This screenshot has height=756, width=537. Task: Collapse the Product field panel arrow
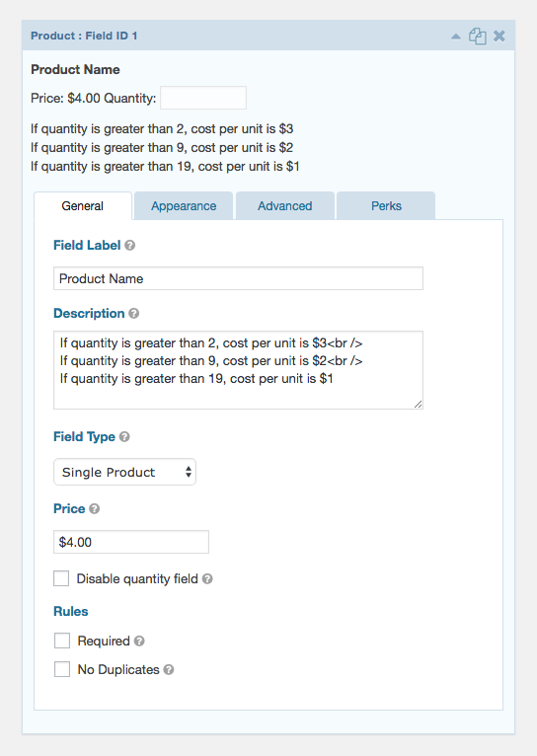coord(455,37)
